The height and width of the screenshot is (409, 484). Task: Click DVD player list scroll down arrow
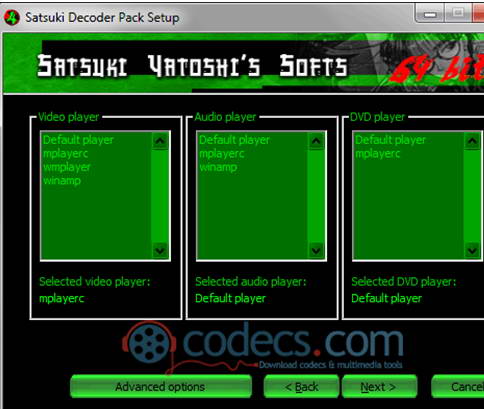(472, 251)
